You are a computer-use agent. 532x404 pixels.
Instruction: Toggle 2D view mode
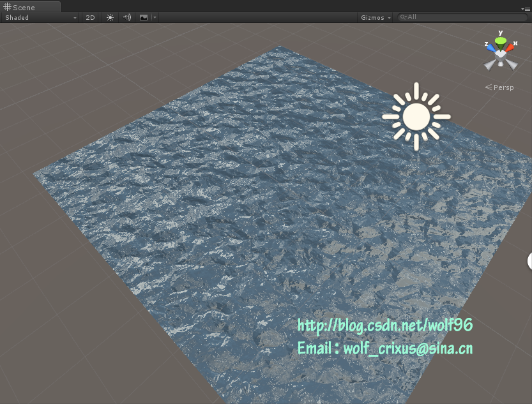pos(90,17)
